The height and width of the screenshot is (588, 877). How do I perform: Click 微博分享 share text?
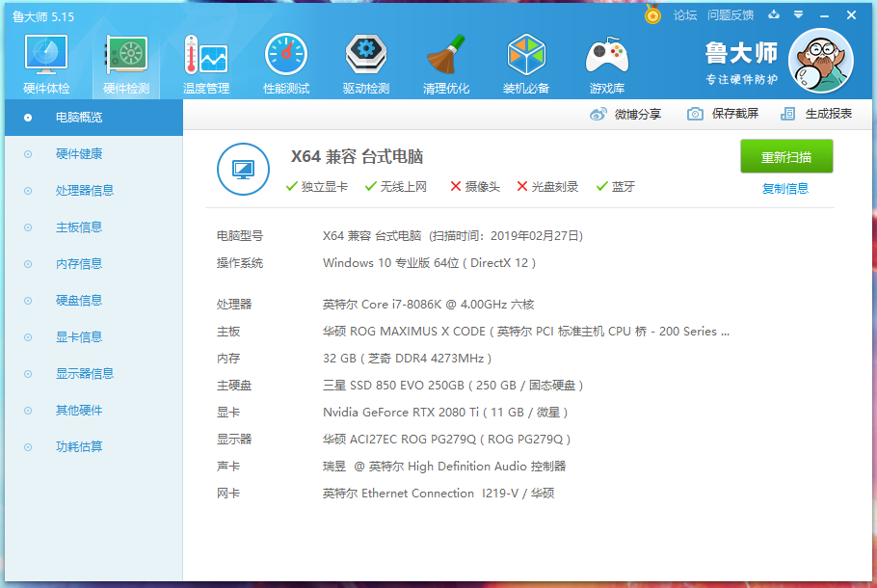tap(638, 114)
